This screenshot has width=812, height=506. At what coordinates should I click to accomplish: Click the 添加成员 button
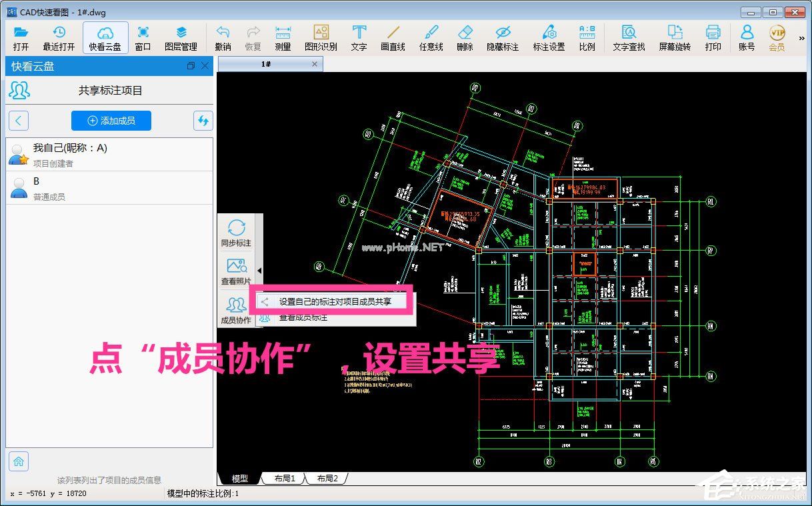(x=111, y=121)
